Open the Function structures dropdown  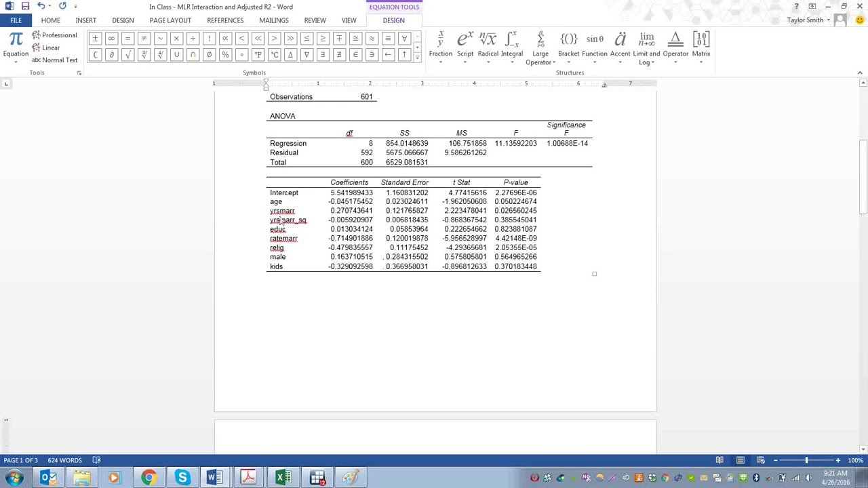[x=595, y=48]
